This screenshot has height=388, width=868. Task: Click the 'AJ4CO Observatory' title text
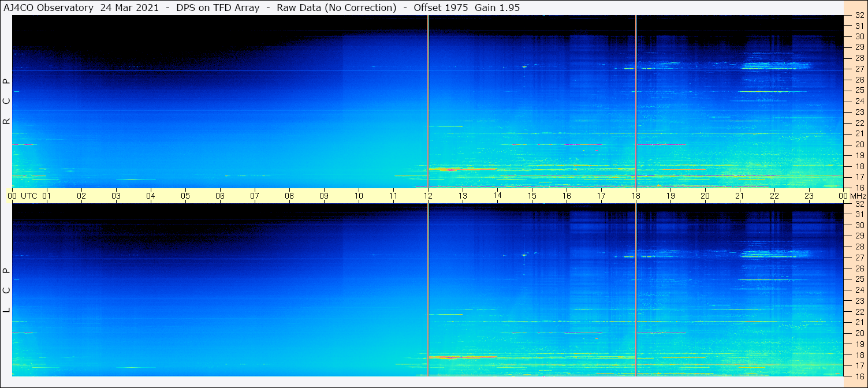click(48, 8)
